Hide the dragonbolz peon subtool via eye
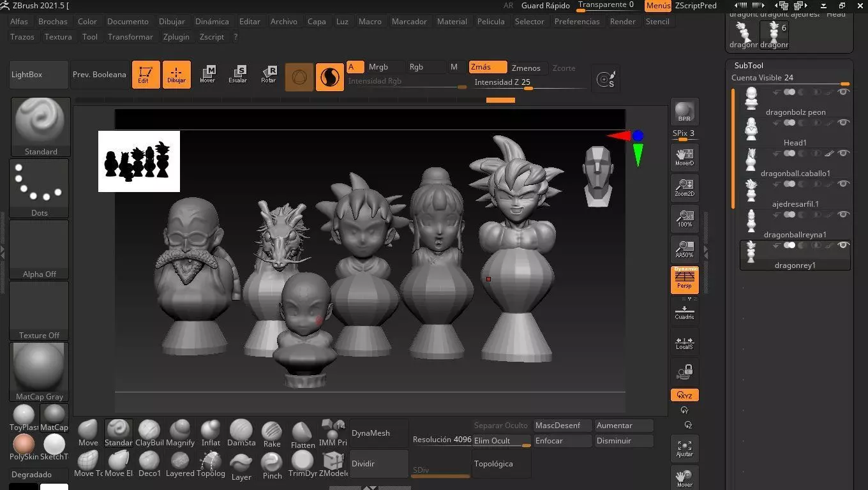The height and width of the screenshot is (490, 868). tap(843, 92)
